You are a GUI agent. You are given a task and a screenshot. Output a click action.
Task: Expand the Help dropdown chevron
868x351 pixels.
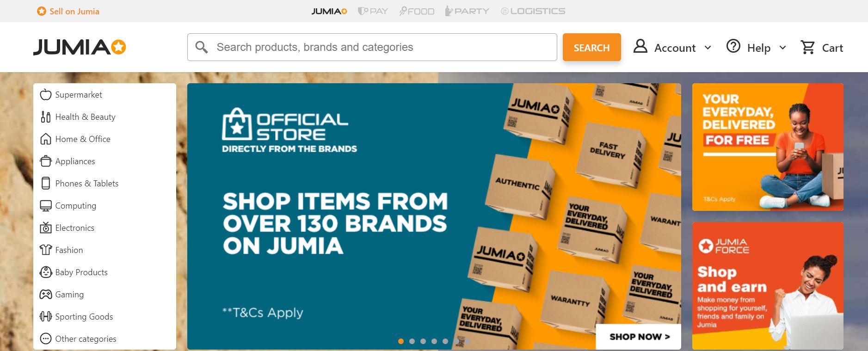pos(782,48)
